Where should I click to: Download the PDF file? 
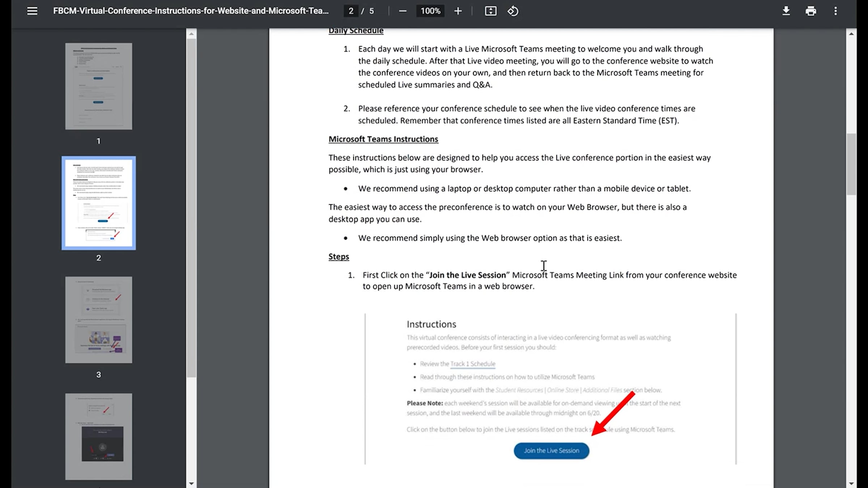pos(786,11)
